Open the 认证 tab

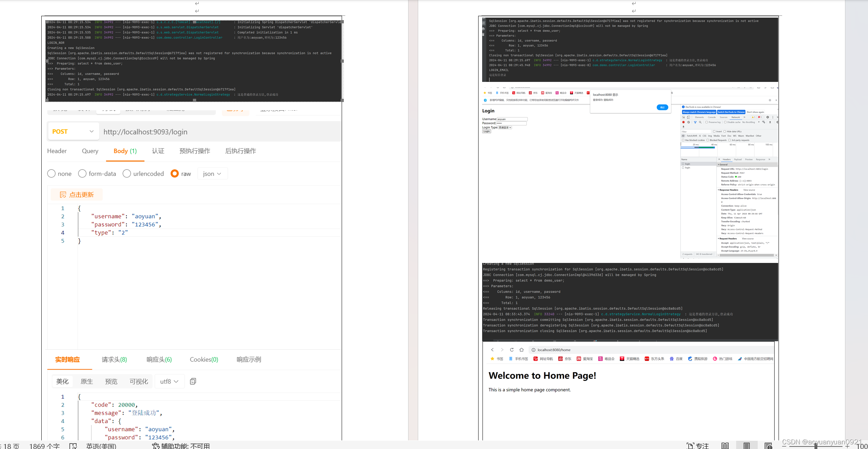pos(158,151)
